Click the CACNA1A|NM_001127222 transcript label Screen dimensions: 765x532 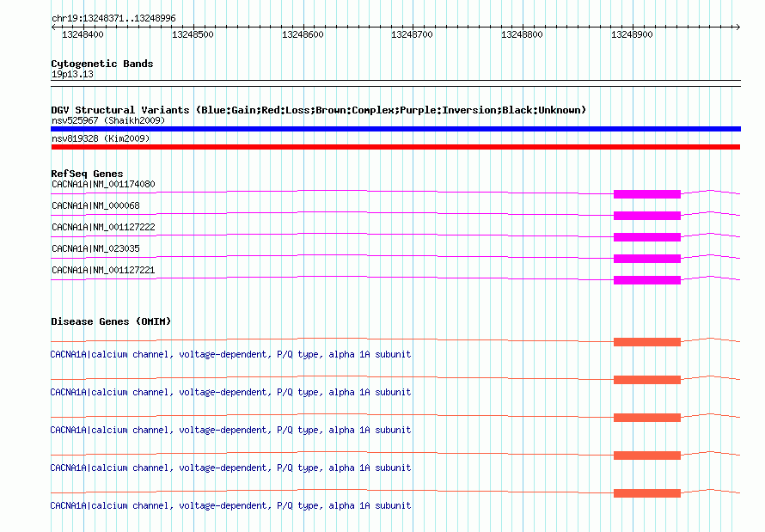point(103,227)
